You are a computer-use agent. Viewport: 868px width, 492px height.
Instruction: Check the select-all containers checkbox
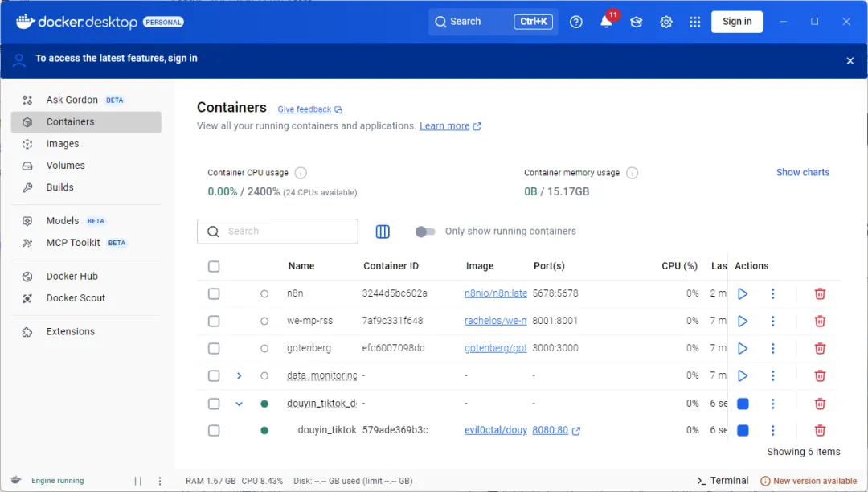214,266
